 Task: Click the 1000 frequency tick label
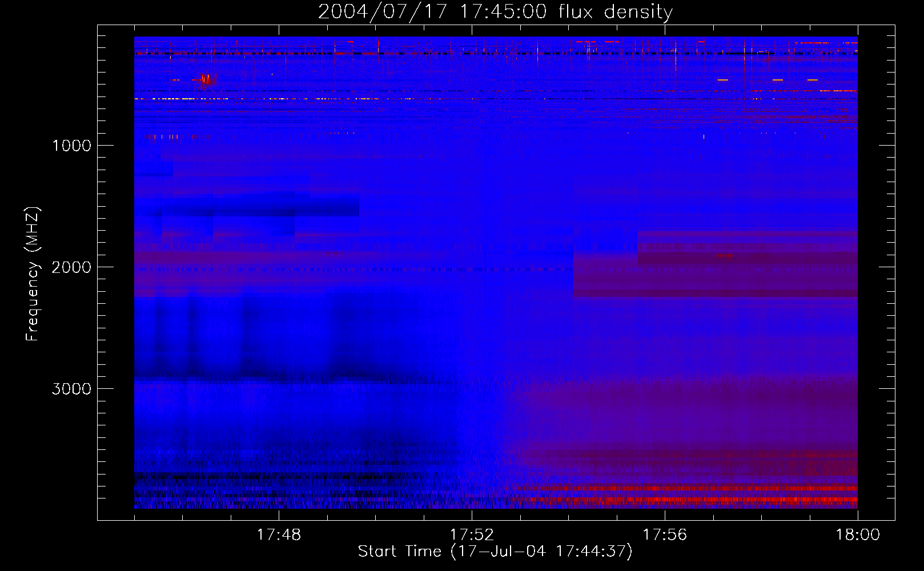pos(71,146)
